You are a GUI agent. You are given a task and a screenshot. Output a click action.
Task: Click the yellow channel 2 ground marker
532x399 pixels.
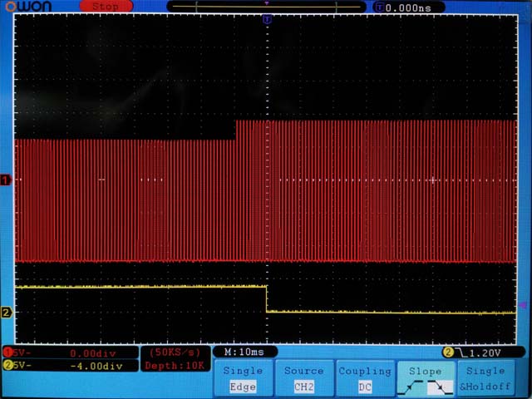click(7, 313)
